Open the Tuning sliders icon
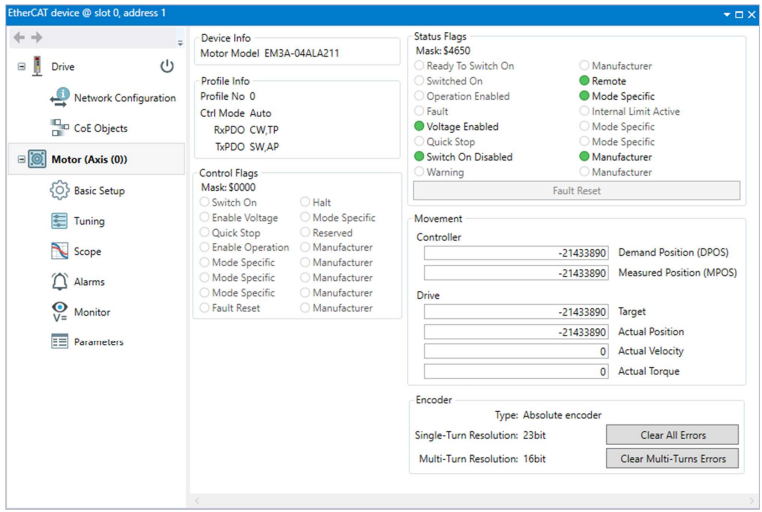762x512 pixels. click(x=59, y=221)
